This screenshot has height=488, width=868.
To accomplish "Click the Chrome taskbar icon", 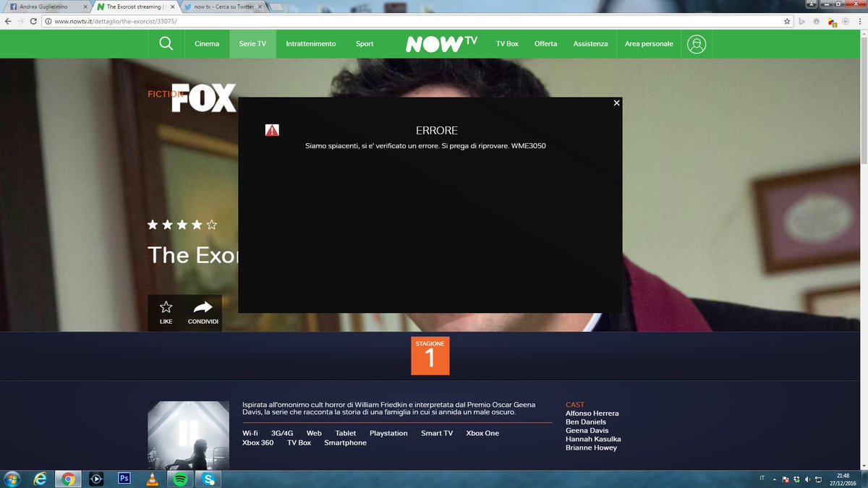I will pos(68,479).
